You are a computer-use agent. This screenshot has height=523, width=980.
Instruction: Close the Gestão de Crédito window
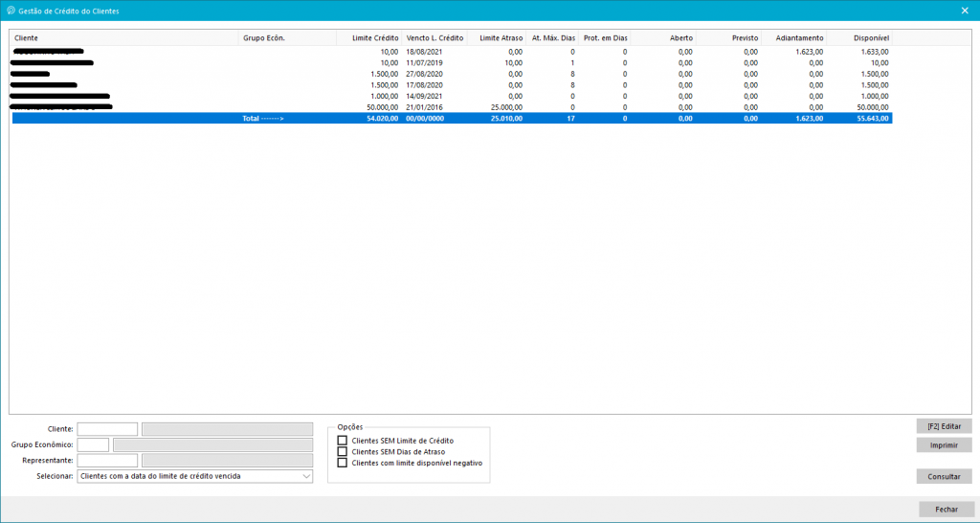click(965, 11)
